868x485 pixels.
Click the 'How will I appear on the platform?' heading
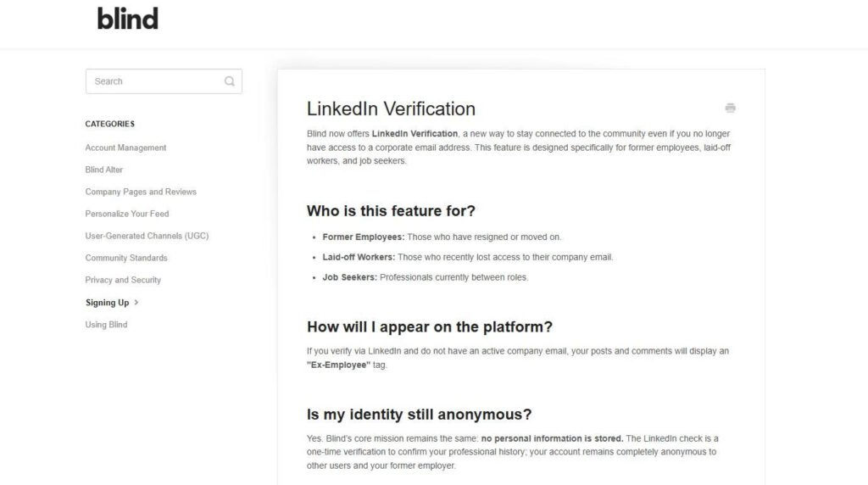(x=430, y=326)
